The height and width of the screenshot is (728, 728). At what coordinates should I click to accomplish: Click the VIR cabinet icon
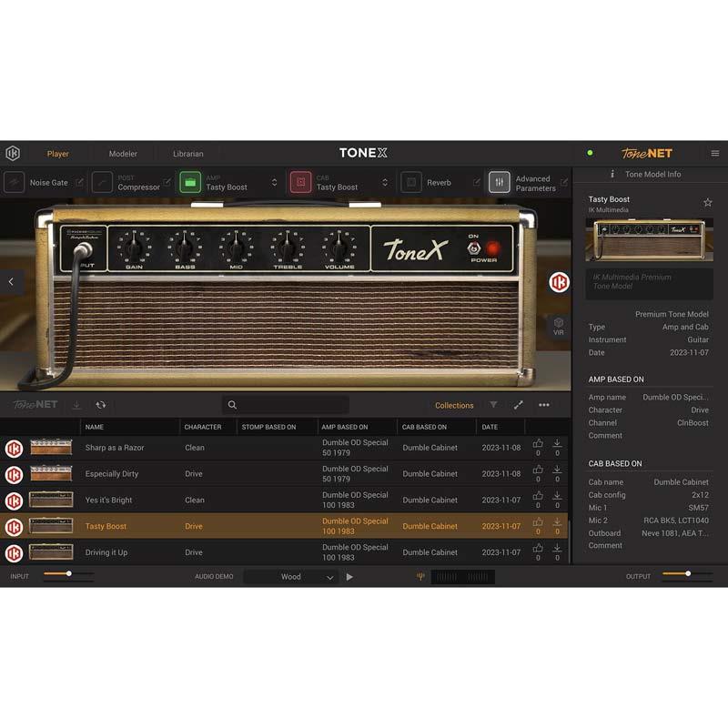[x=559, y=326]
